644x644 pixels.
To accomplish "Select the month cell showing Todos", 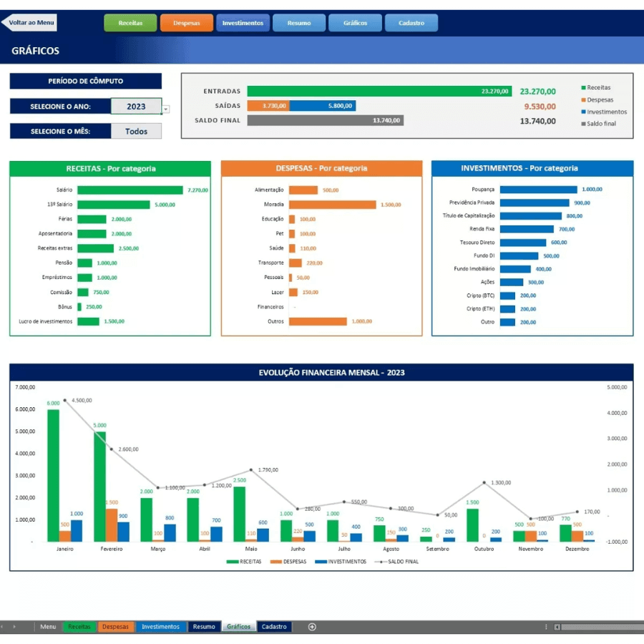I will tap(136, 132).
